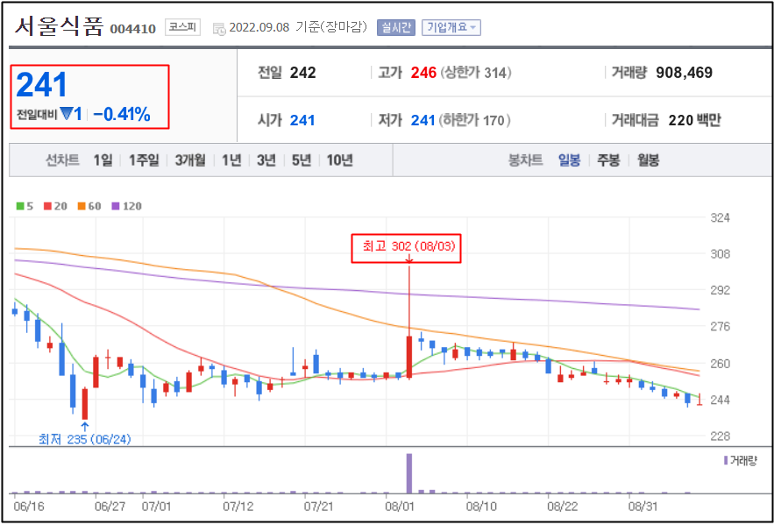Click the stock code 004410
The image size is (774, 532).
point(132,29)
